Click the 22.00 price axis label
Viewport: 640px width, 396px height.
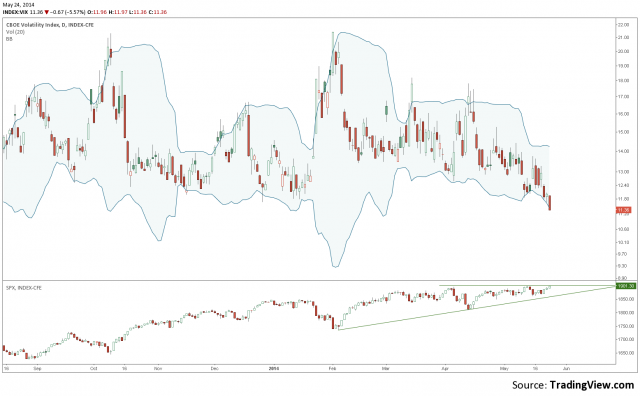pyautogui.click(x=623, y=25)
